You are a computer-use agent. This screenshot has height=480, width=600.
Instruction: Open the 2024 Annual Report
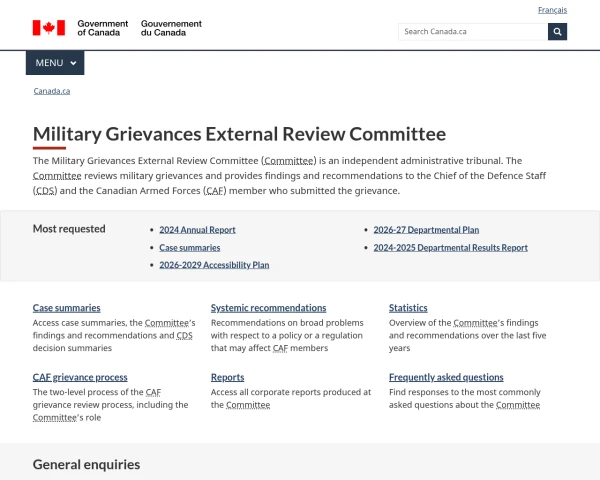point(197,229)
